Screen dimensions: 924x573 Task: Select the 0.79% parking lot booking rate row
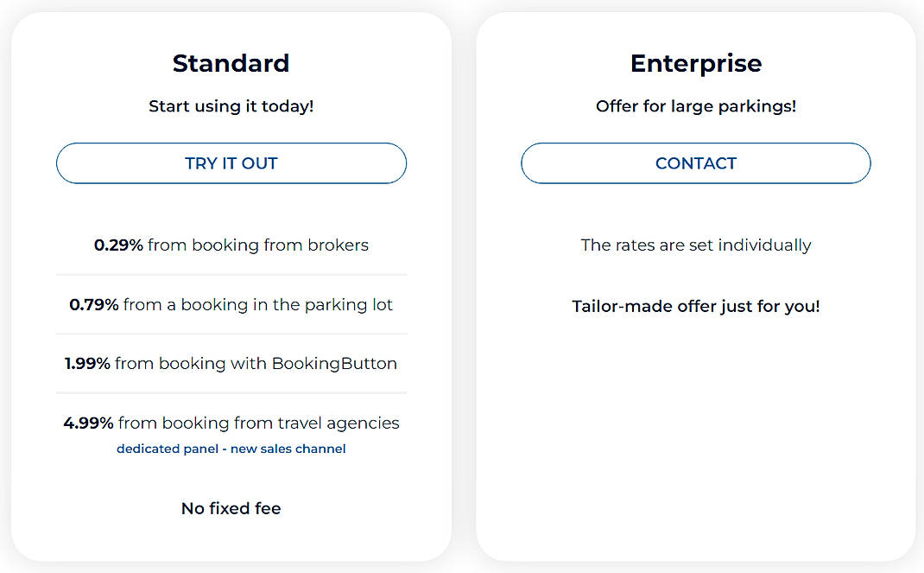[231, 304]
